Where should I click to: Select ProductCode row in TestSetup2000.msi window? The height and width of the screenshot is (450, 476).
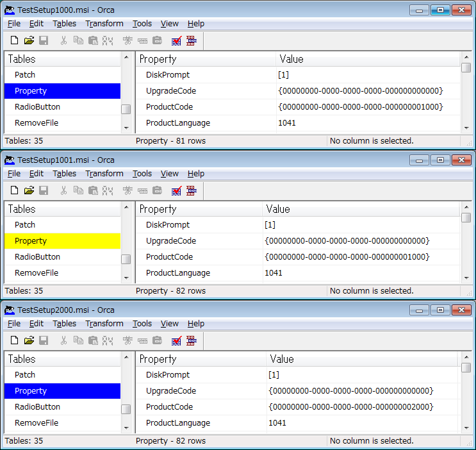coord(169,407)
